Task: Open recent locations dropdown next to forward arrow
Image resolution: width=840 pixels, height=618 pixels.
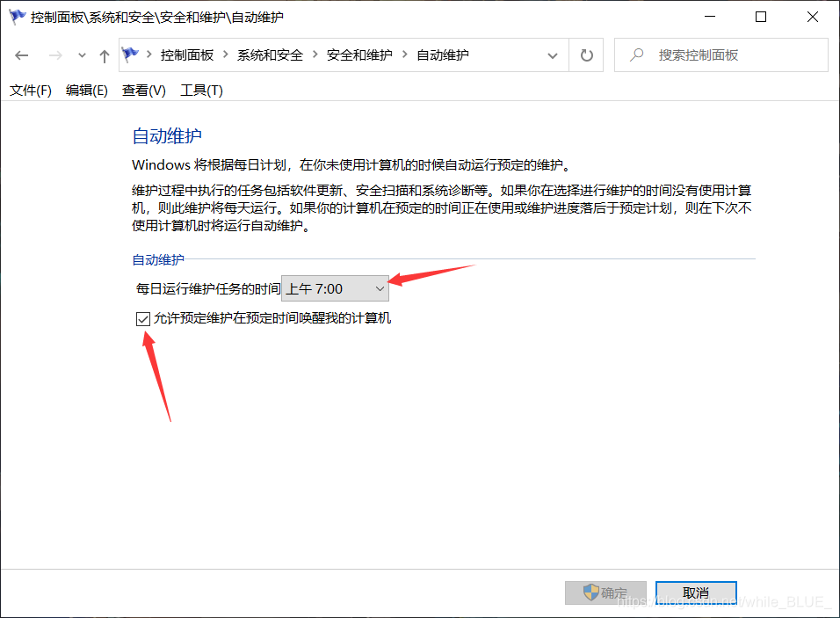Action: click(82, 55)
